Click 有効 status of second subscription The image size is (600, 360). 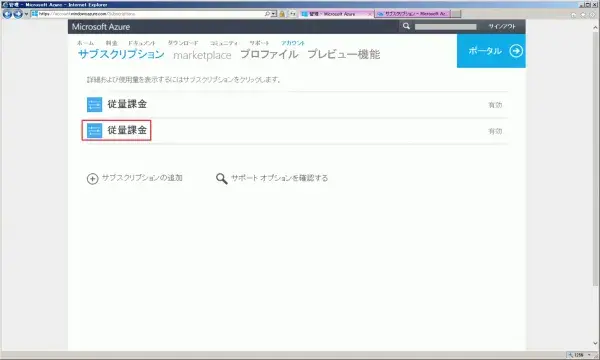pos(495,131)
